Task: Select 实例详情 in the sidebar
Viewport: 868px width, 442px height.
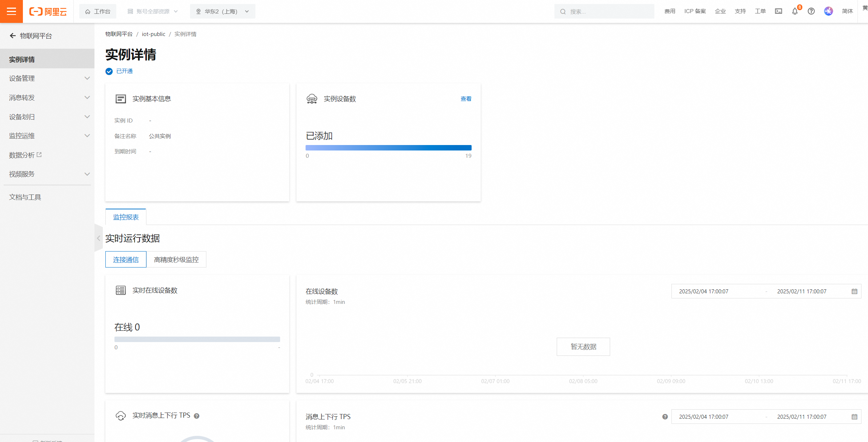Action: click(x=47, y=59)
